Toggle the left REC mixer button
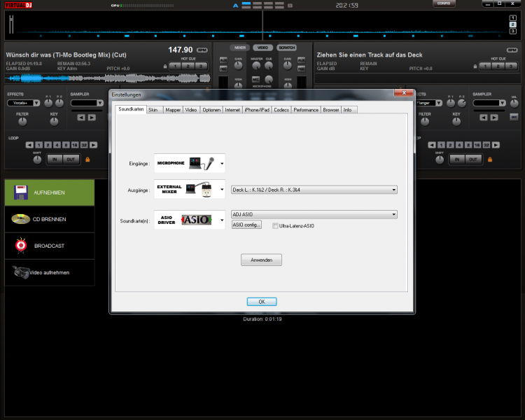Image resolution: width=525 pixels, height=420 pixels. pos(223,69)
